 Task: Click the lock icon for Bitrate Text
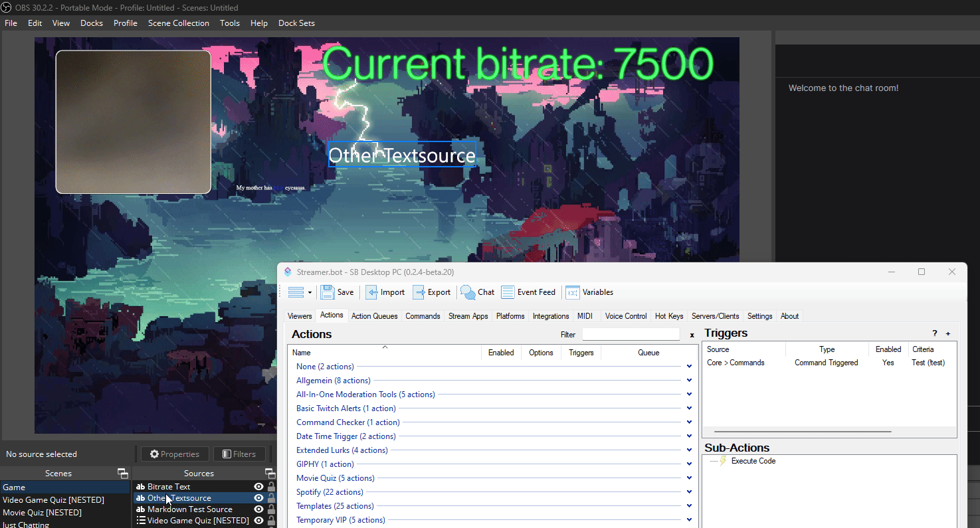pyautogui.click(x=271, y=487)
